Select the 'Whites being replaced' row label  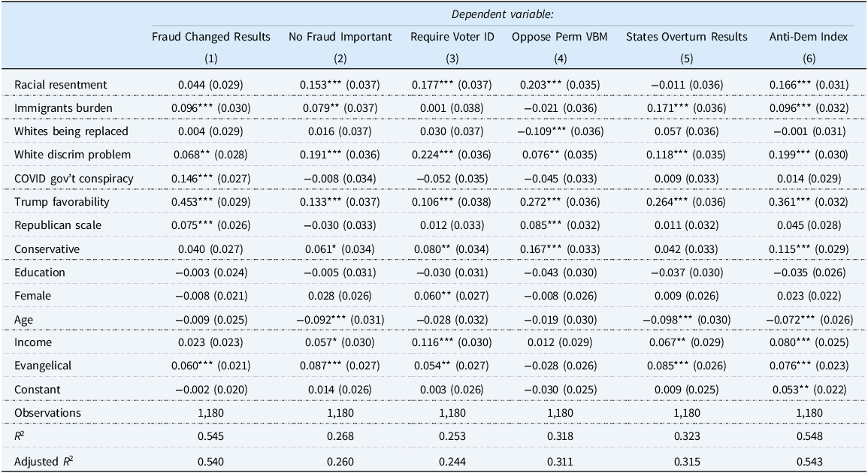point(71,131)
